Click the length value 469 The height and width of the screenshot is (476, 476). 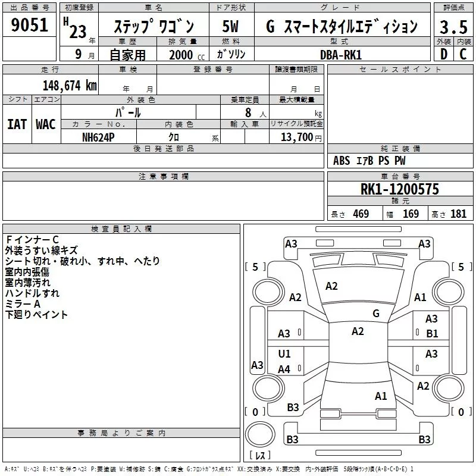pos(361,214)
